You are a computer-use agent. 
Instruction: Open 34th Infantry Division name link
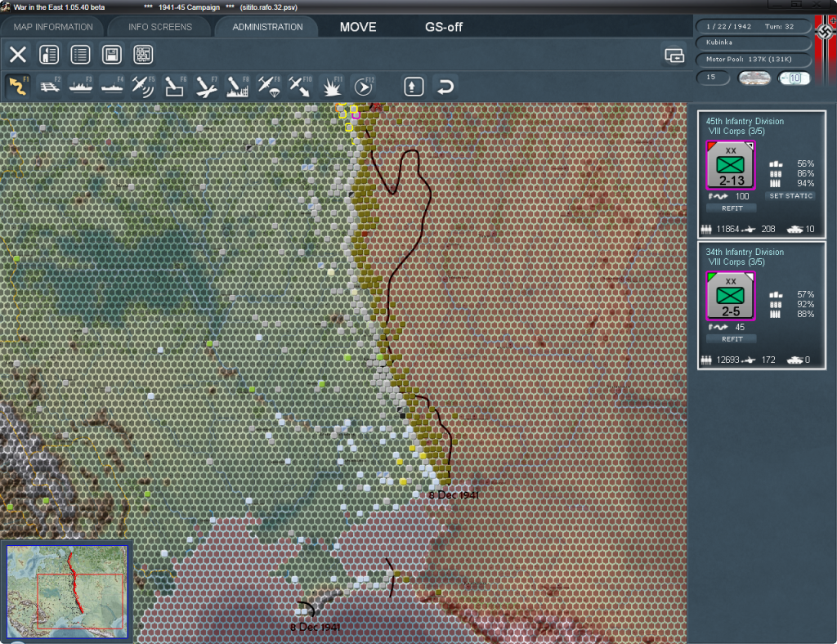[x=745, y=252]
